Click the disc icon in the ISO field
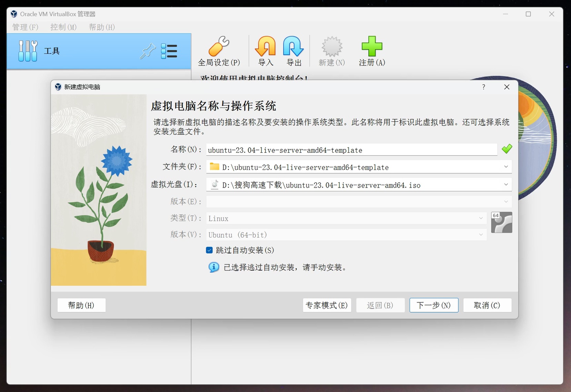571x392 pixels. (214, 184)
